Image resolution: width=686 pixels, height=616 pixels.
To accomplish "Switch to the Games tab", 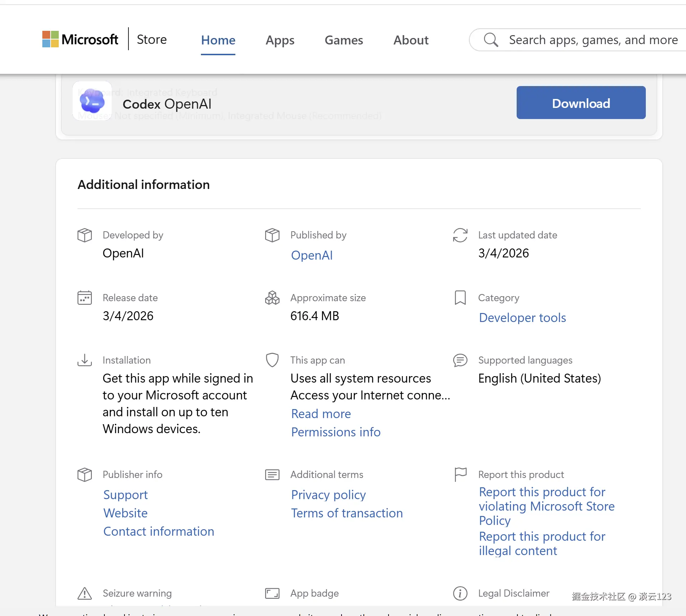I will 343,40.
